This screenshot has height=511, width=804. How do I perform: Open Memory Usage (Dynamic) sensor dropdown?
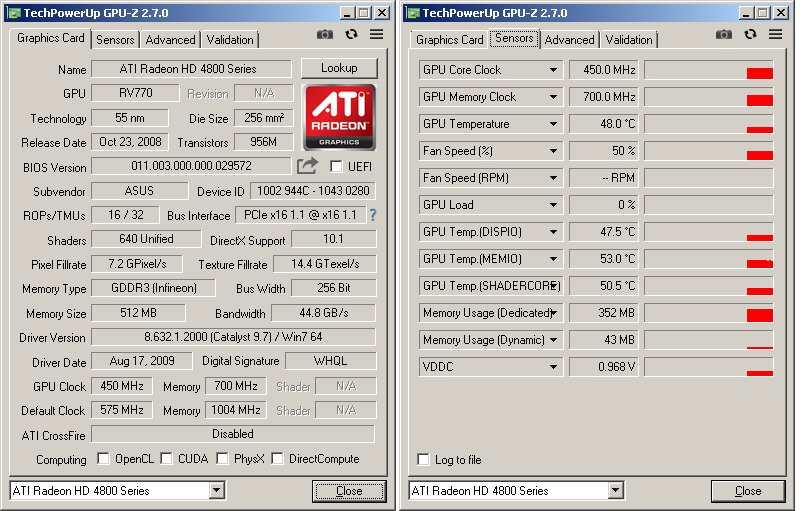[x=553, y=340]
